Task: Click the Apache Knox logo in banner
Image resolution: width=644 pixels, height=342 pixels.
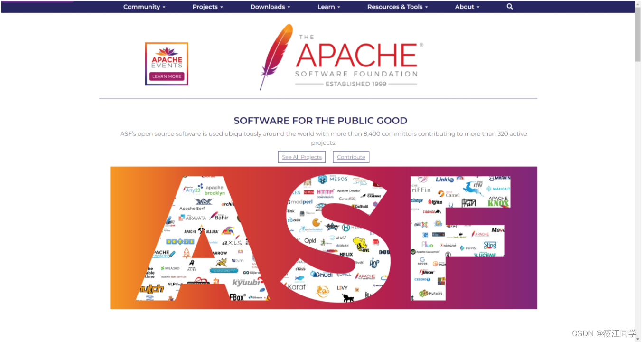Action: coord(498,201)
